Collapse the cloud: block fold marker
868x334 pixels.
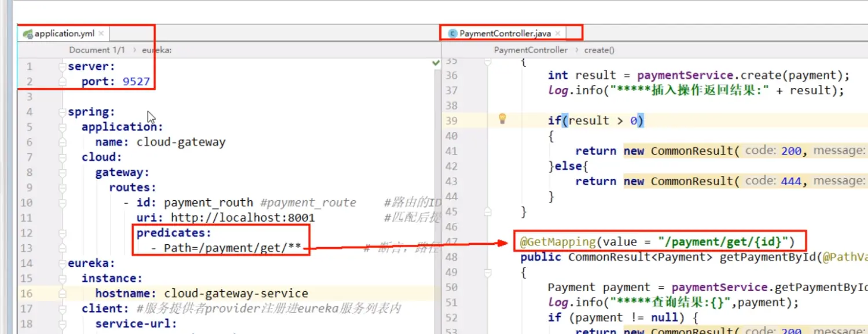(x=62, y=157)
